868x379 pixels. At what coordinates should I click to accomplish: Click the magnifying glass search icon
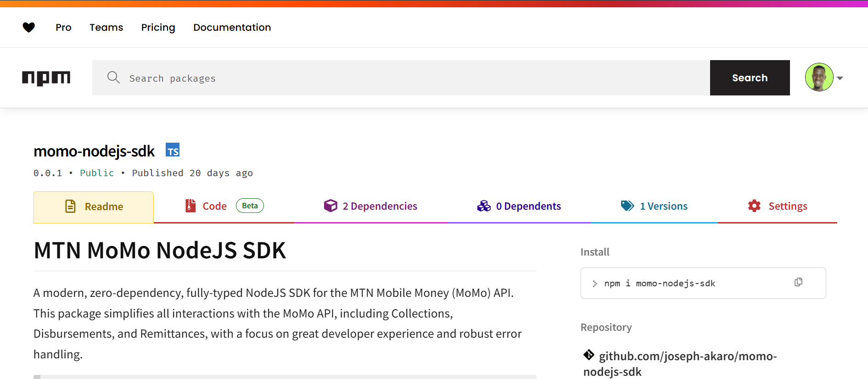pyautogui.click(x=113, y=78)
